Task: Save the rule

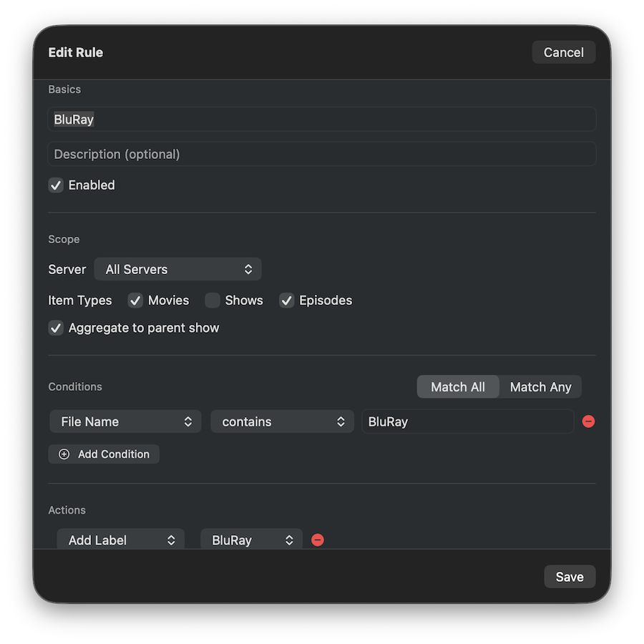Action: pyautogui.click(x=570, y=576)
